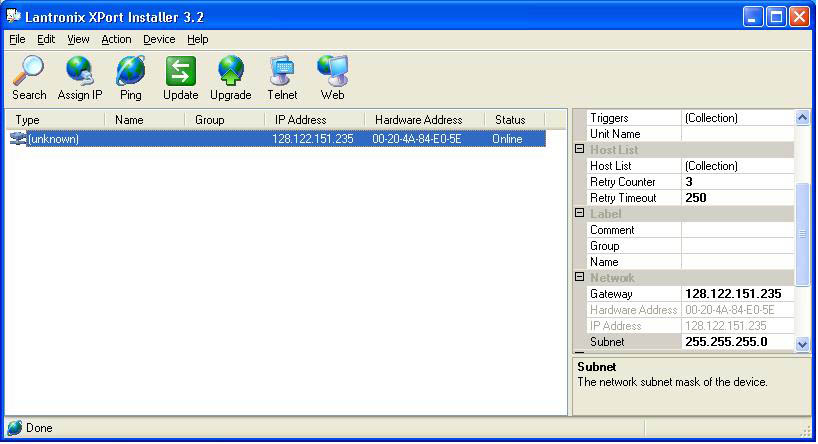Click the globe icon in status bar
Image resolution: width=818 pixels, height=444 pixels.
pyautogui.click(x=15, y=428)
